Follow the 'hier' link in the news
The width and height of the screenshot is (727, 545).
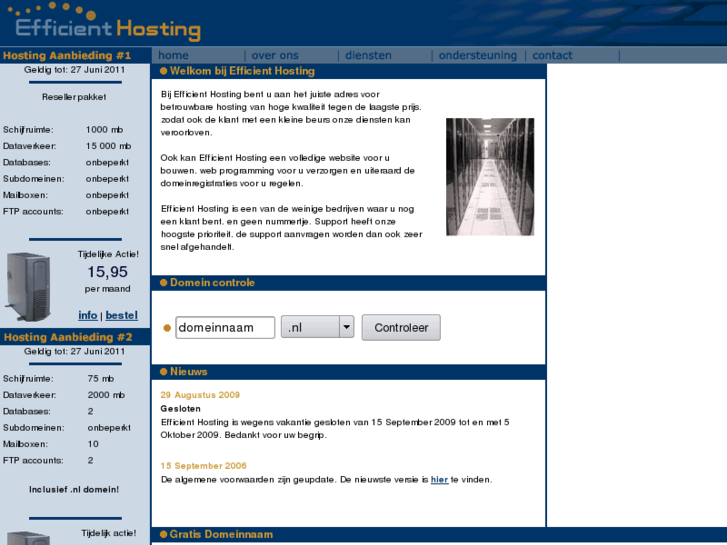point(439,480)
